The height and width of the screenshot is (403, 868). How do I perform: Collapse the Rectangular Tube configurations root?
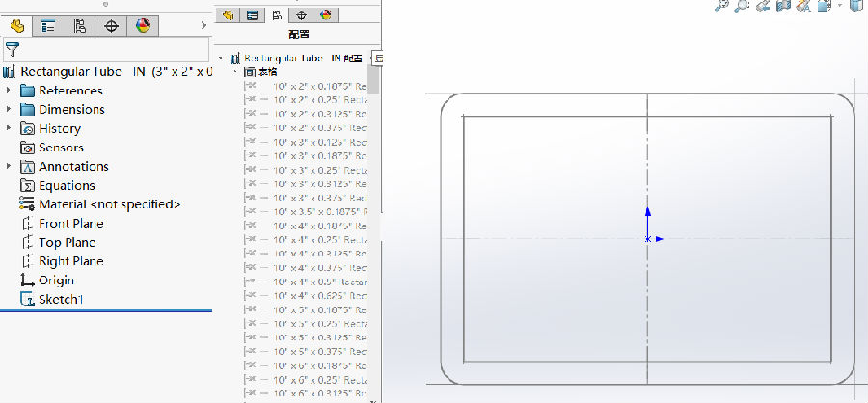click(x=220, y=58)
